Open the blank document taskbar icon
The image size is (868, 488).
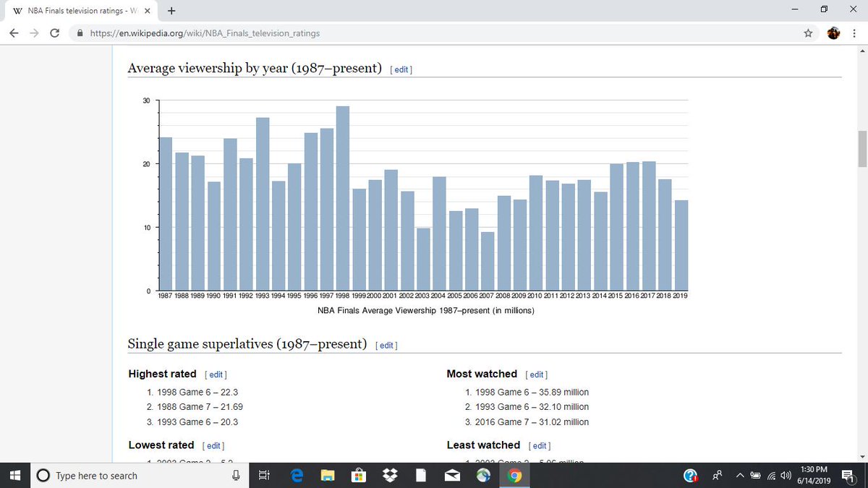421,476
